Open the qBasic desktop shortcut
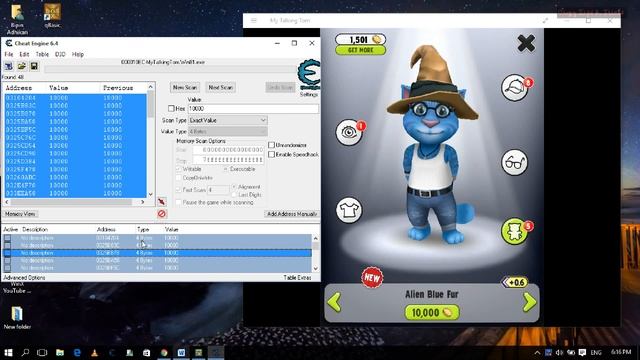Image resolution: width=640 pixels, height=360 pixels. [x=52, y=16]
